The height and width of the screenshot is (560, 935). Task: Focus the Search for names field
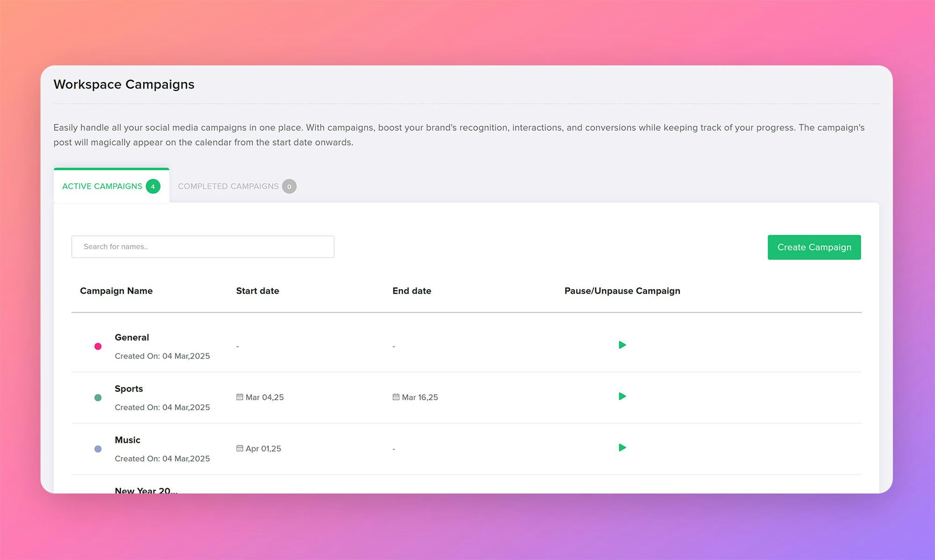click(x=202, y=247)
